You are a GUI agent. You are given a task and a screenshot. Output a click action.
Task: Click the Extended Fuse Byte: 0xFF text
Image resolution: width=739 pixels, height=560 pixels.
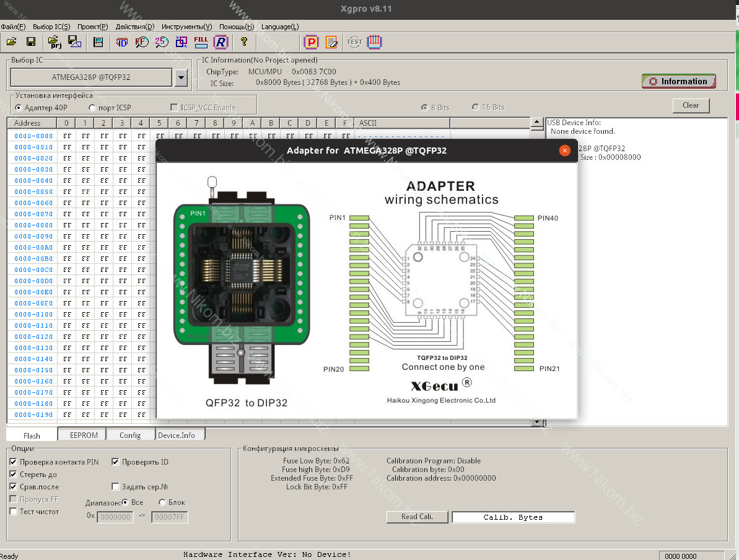312,478
